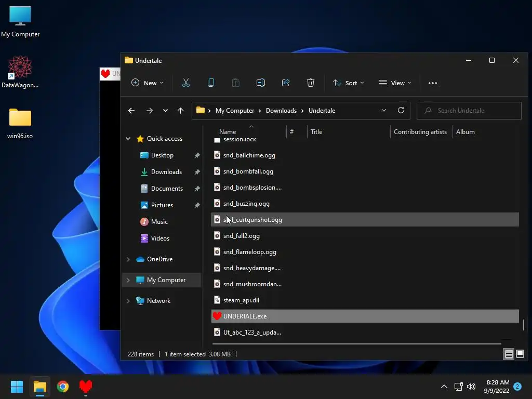Screen dimensions: 532x399
Task: Select snd_curtgunshot.ogg file
Action: tap(365, 220)
